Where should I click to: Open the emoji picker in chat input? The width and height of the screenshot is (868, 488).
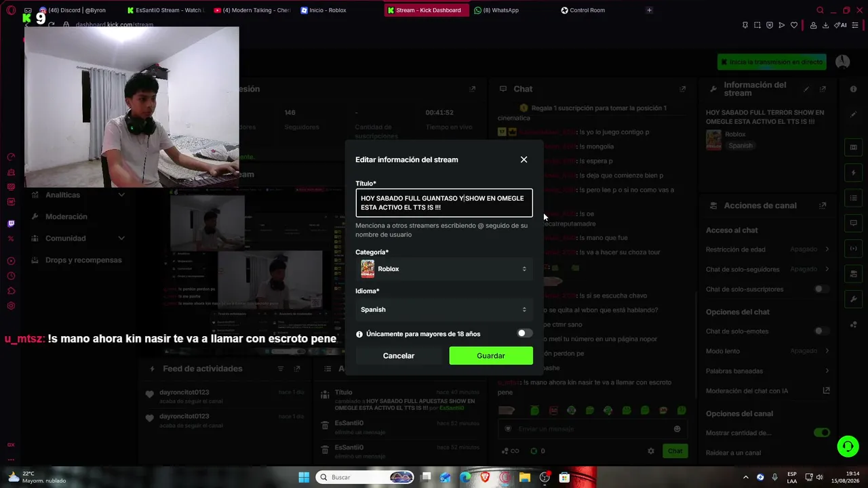[677, 428]
